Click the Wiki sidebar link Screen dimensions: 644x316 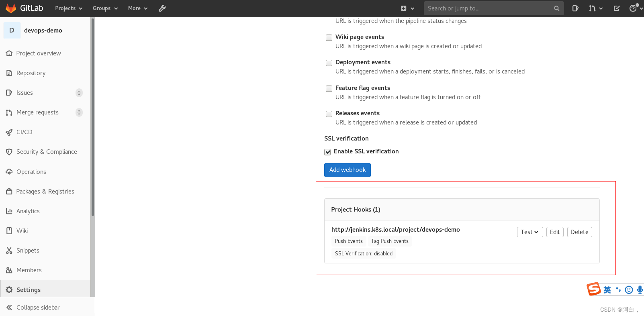[x=22, y=231]
